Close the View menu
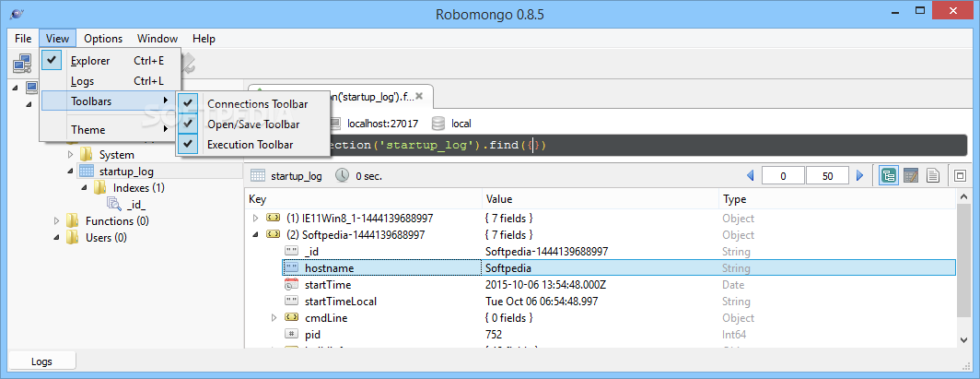Image resolution: width=980 pixels, height=379 pixels. click(57, 38)
